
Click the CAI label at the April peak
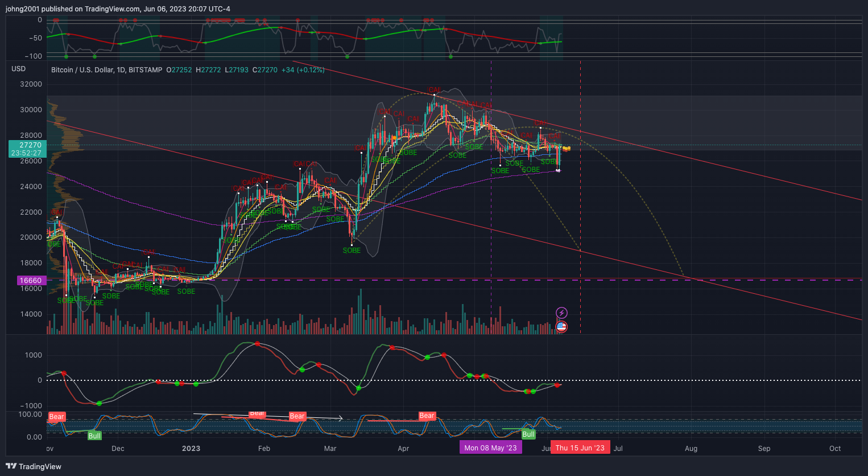(435, 90)
